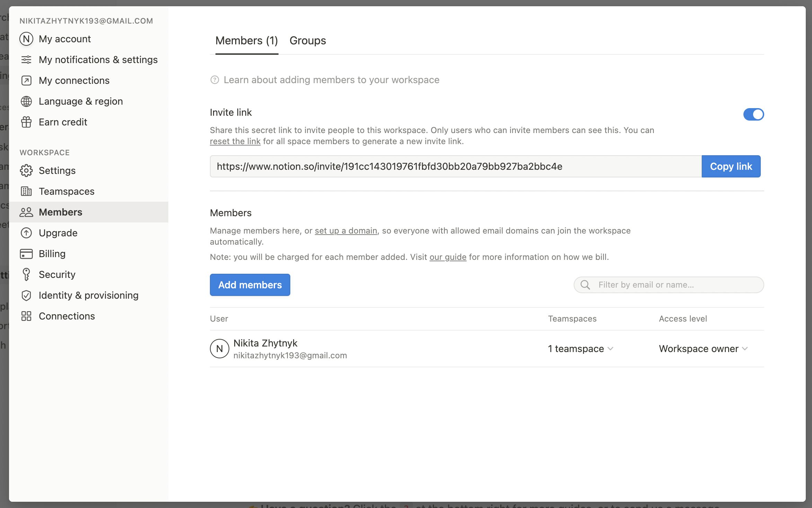Open the Workspace owner access dropdown
812x508 pixels.
703,349
